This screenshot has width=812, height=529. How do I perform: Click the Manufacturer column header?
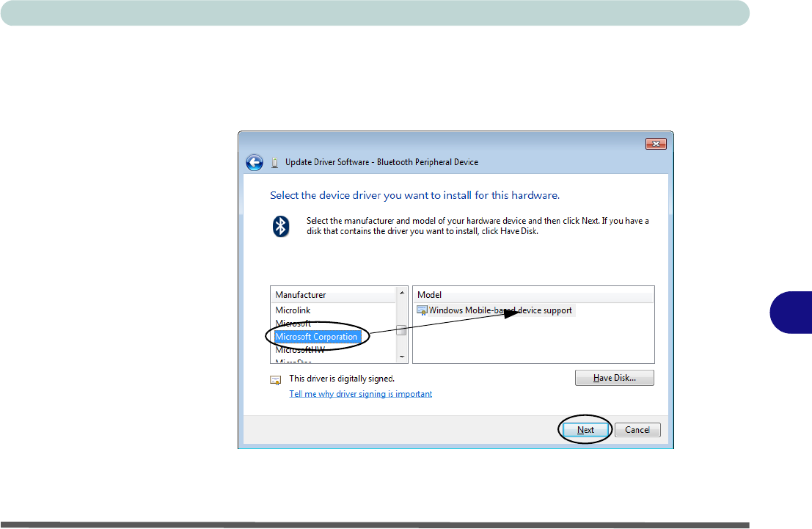(333, 295)
